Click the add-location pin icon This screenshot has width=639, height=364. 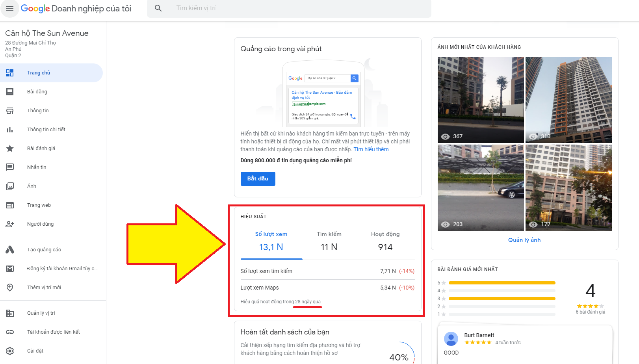coord(10,288)
